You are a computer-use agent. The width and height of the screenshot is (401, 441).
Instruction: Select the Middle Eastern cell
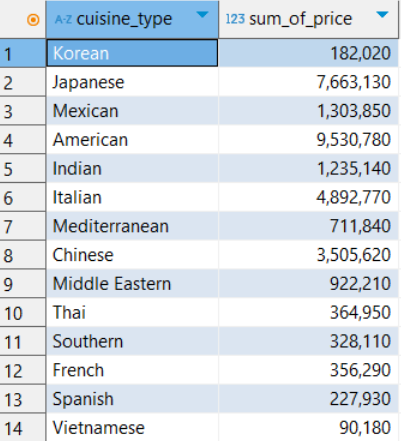tap(132, 284)
